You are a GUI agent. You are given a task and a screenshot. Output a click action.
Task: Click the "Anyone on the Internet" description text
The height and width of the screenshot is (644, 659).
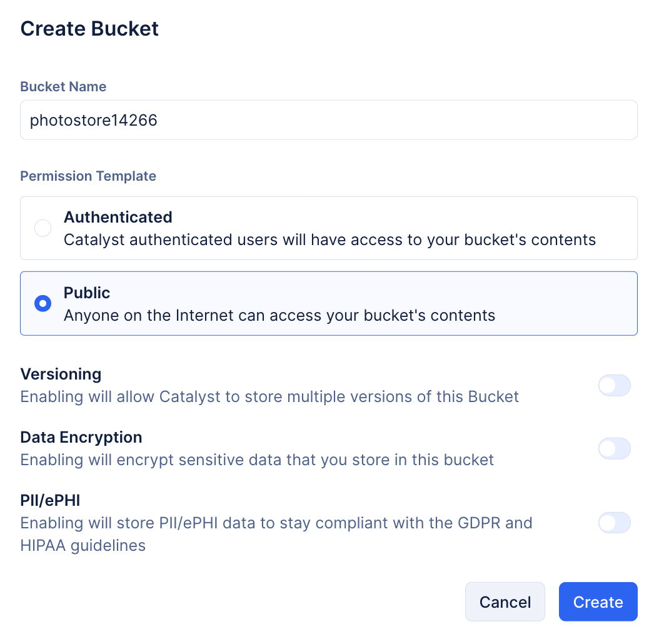click(x=279, y=315)
